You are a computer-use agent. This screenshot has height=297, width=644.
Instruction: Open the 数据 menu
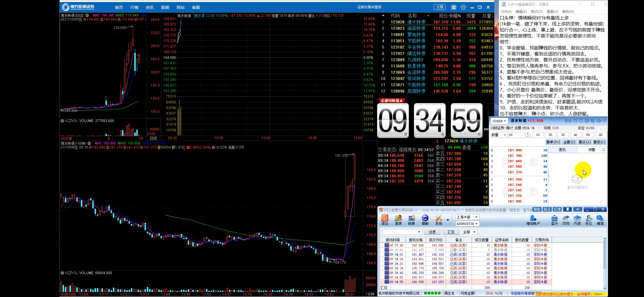coord(165,7)
